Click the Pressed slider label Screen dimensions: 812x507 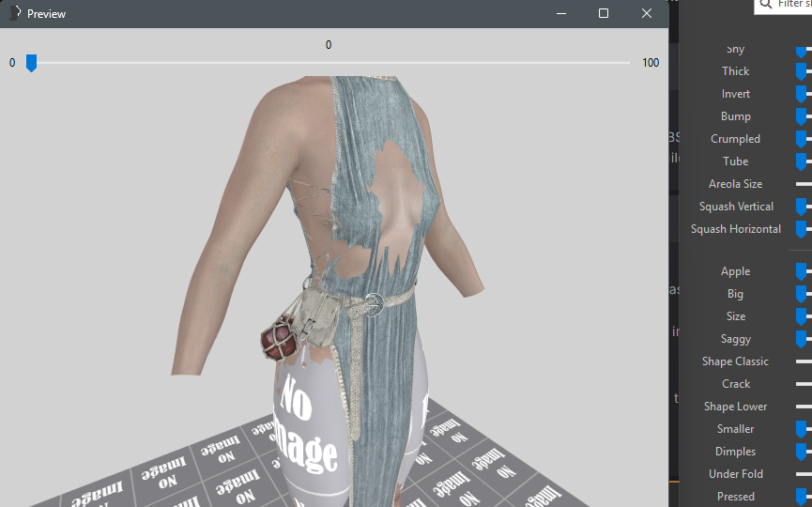pos(735,496)
